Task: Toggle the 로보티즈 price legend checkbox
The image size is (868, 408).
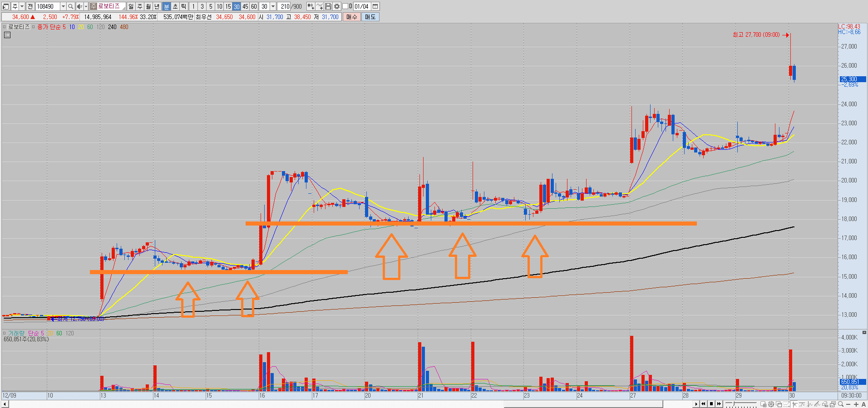Action: 5,27
